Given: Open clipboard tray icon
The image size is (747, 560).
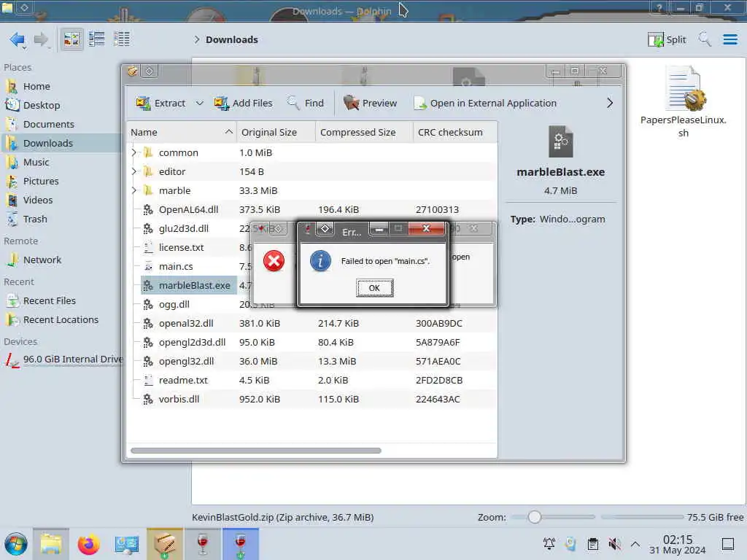Looking at the screenshot, I should [x=592, y=544].
